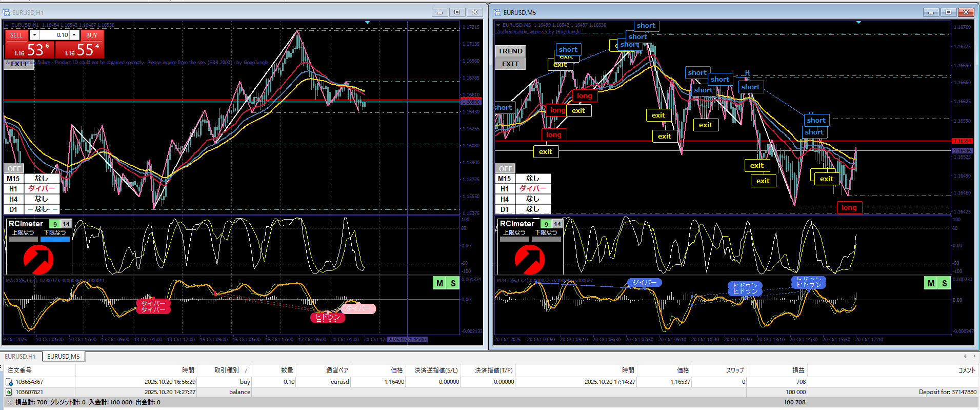Viewport: 980px width, 410px height.
Task: Click the chart shift triangle on the H1 chart
Action: [x=367, y=22]
